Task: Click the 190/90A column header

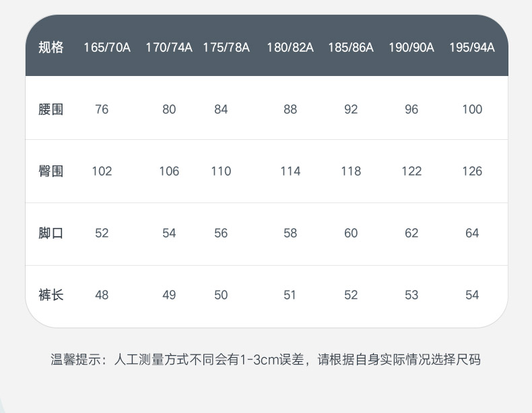Action: (411, 48)
